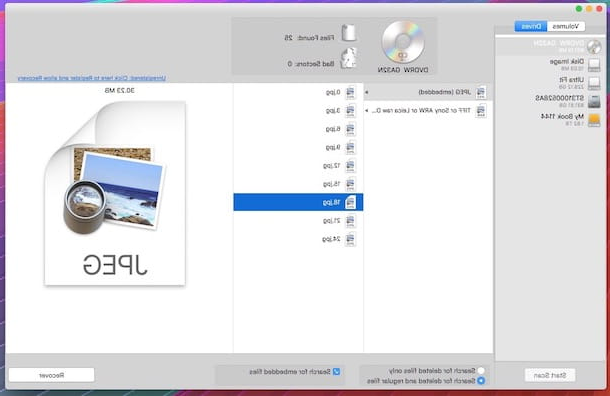Switch to the Volumes tab
This screenshot has width=610, height=396.
click(x=566, y=26)
